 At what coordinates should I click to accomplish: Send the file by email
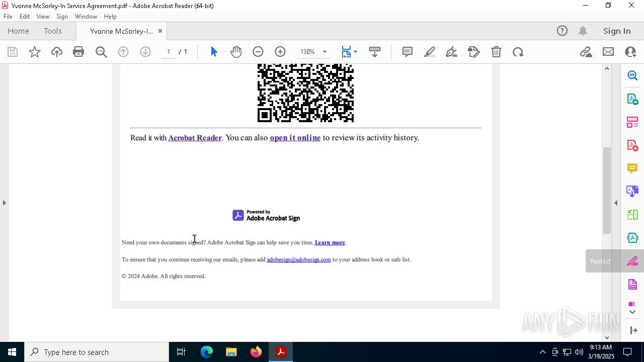[x=608, y=52]
